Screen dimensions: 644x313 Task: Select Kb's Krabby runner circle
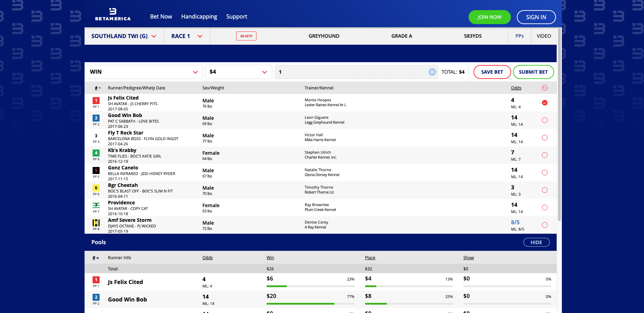545,155
